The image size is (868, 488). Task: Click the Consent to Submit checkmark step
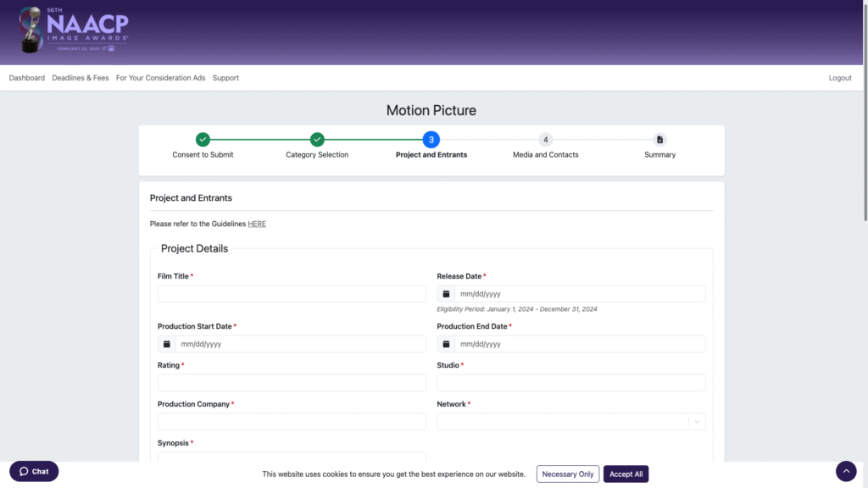pos(203,140)
